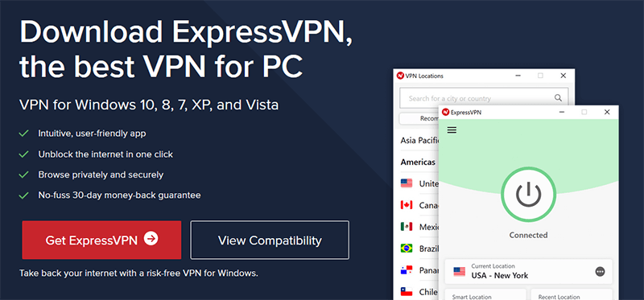
Task: Click the magnifier icon in location search
Action: tap(558, 97)
